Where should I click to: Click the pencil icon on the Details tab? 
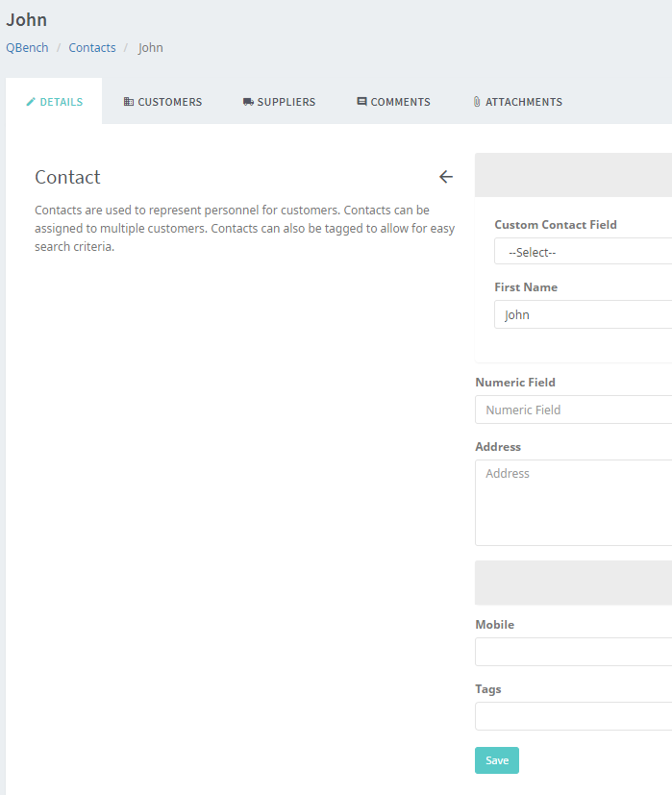pos(30,101)
